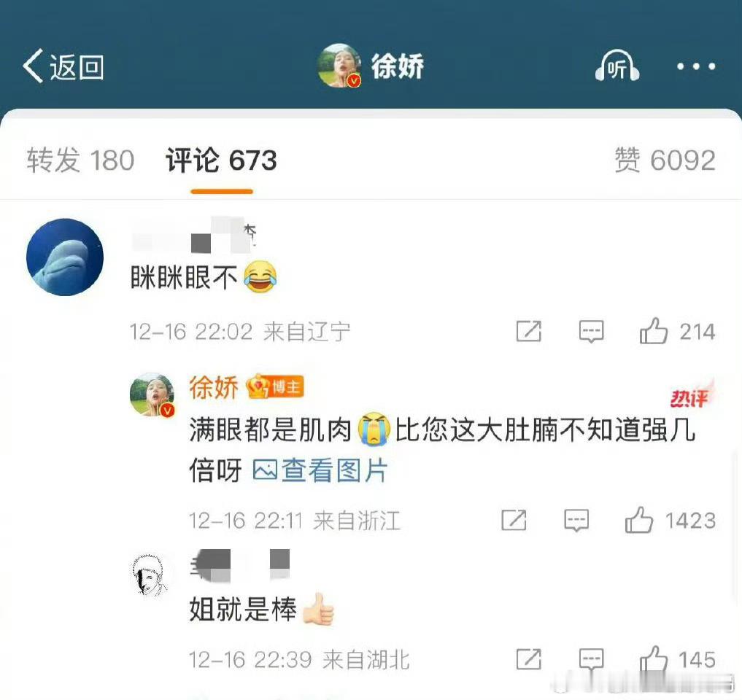742x700 pixels.
Task: Forward the 姐就是棒 comment via share icon
Action: coord(528,659)
